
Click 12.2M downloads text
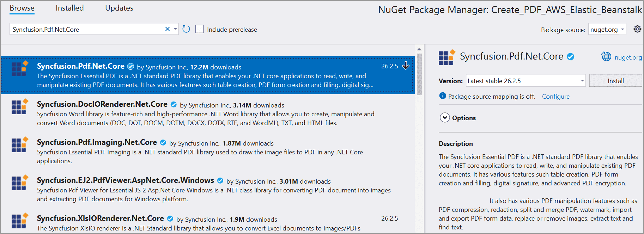pyautogui.click(x=216, y=67)
